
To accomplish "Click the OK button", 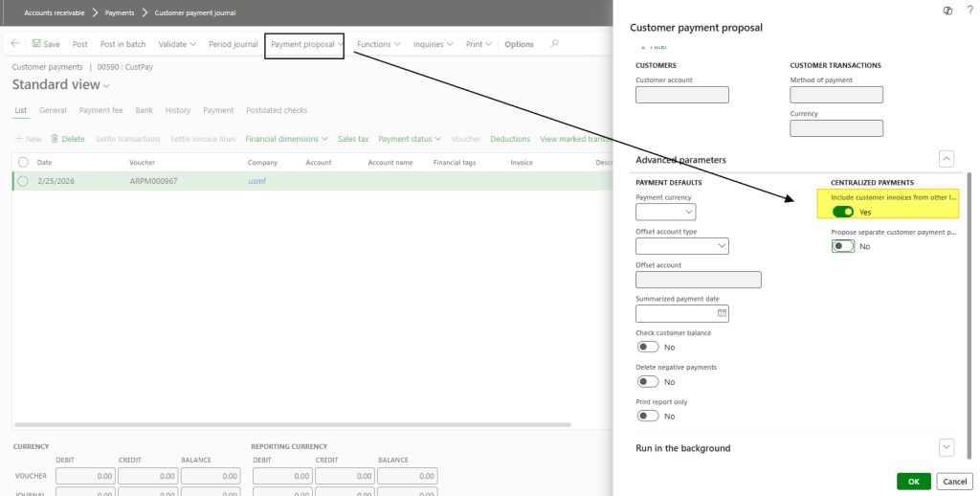I will coord(913,481).
